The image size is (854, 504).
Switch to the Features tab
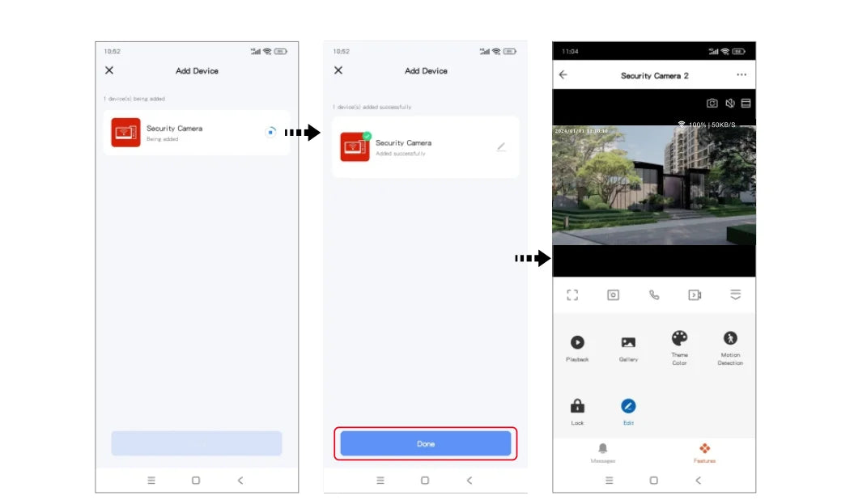[x=705, y=453]
